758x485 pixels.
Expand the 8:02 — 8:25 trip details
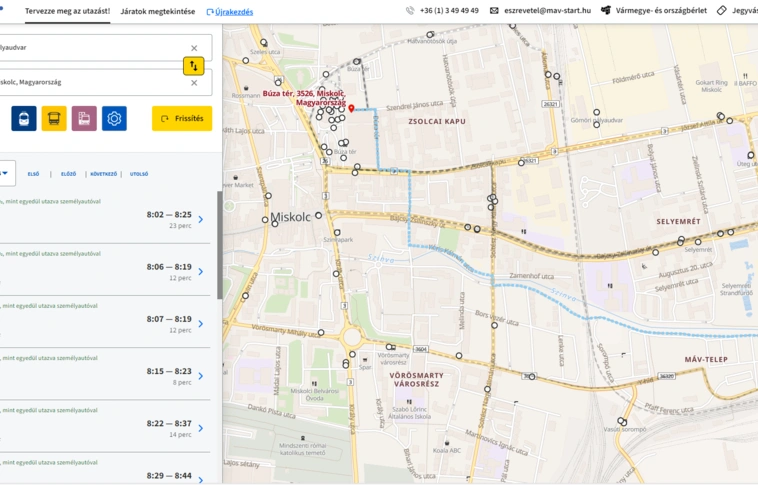pyautogui.click(x=200, y=220)
